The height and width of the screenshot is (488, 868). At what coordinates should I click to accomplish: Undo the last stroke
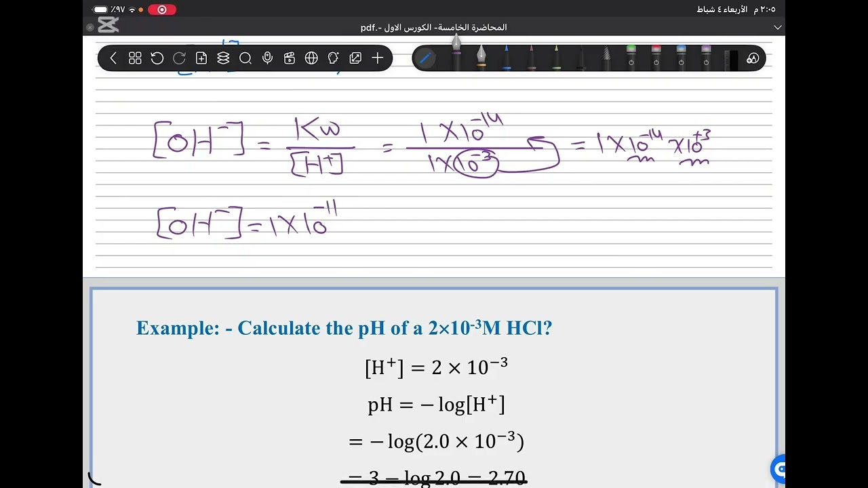point(157,58)
